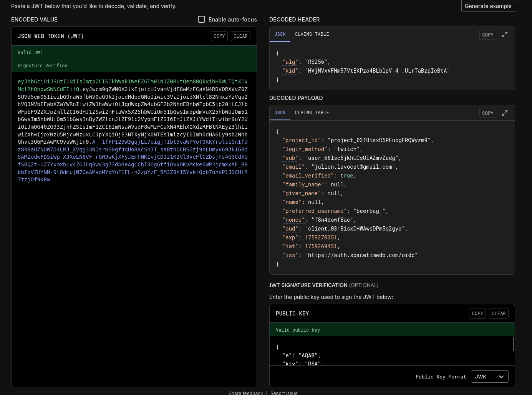Click the public key panel scrollbar

pyautogui.click(x=514, y=344)
